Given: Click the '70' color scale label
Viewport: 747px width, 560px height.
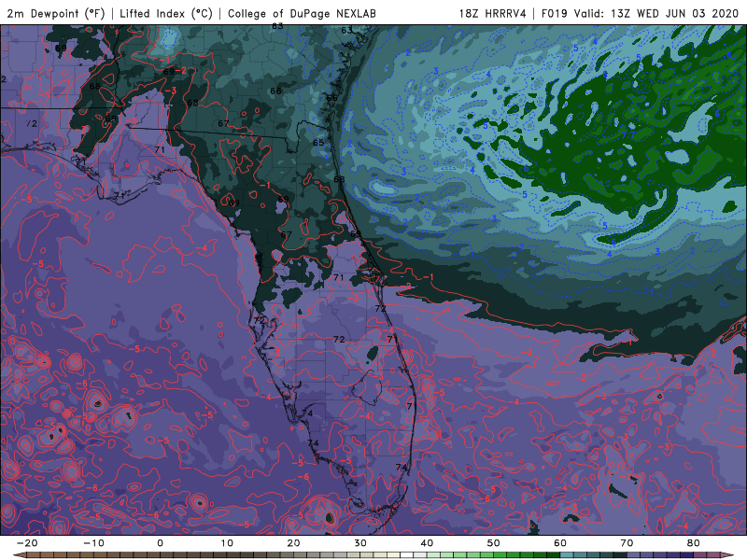Looking at the screenshot, I should [627, 543].
